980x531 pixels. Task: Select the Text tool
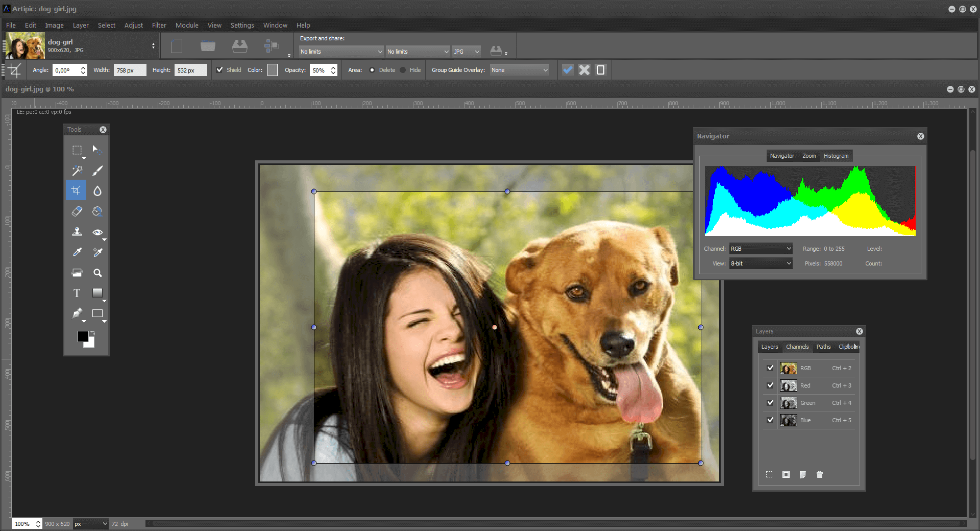coord(77,293)
